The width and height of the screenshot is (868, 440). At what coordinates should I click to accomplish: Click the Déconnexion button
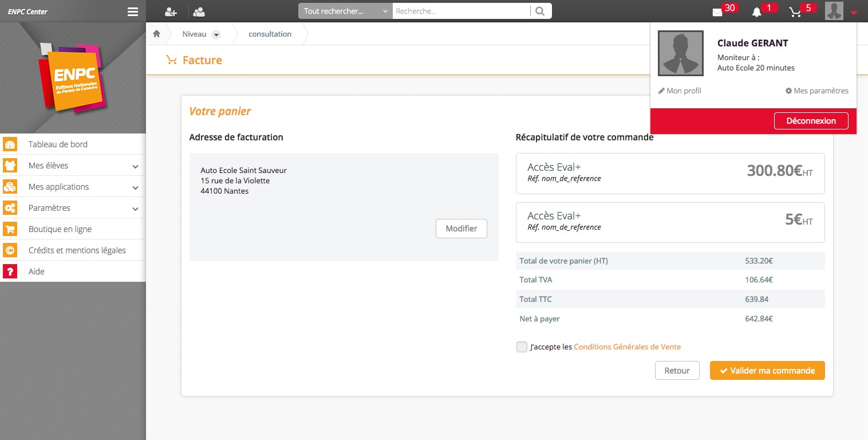[811, 121]
